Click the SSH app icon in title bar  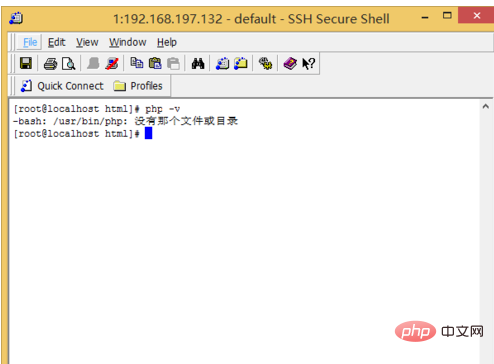click(16, 18)
